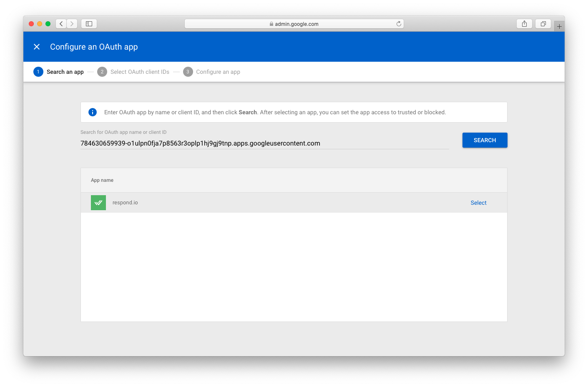Click the App name column header
Viewport: 588px width, 387px height.
coord(102,180)
